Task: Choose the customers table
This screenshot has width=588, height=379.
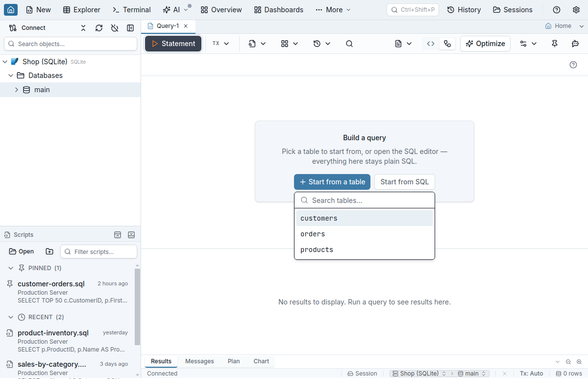Action: (365, 218)
